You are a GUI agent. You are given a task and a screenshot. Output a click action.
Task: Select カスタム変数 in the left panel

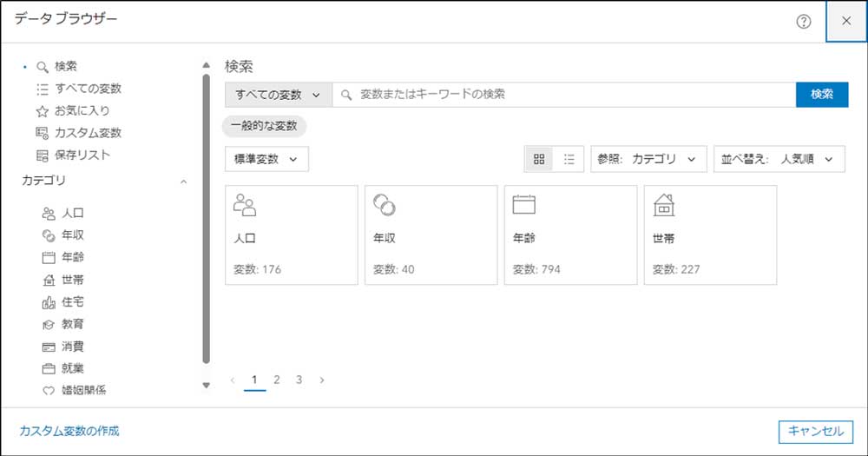87,133
